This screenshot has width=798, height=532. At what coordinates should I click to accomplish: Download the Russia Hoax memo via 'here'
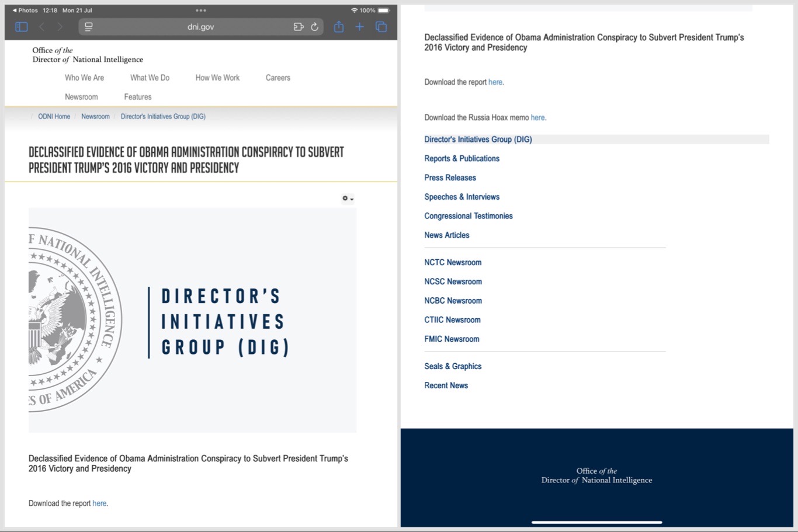(538, 117)
